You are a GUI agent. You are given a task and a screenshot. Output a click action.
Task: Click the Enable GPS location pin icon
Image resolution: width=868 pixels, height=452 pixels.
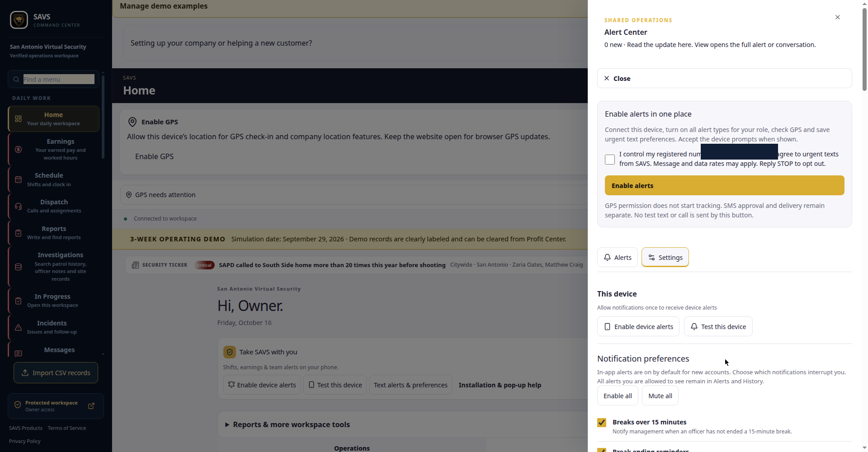click(x=132, y=122)
